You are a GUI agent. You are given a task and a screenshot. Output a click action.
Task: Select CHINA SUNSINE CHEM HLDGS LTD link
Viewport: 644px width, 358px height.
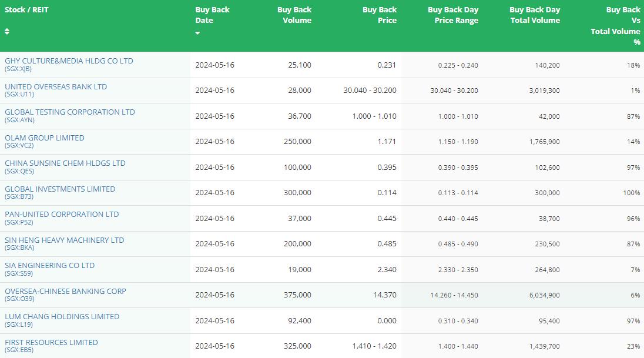(65, 163)
